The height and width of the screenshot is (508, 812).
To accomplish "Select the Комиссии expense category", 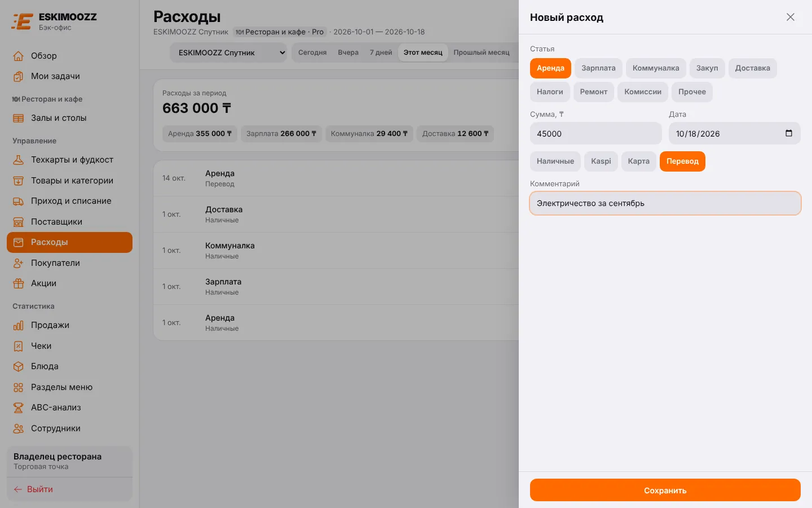I will (x=643, y=92).
